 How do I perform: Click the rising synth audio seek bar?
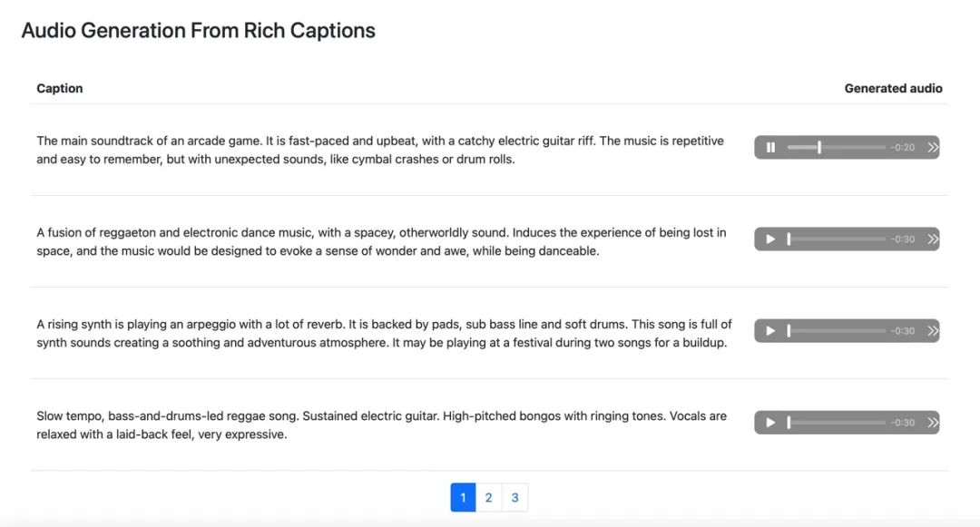click(836, 331)
